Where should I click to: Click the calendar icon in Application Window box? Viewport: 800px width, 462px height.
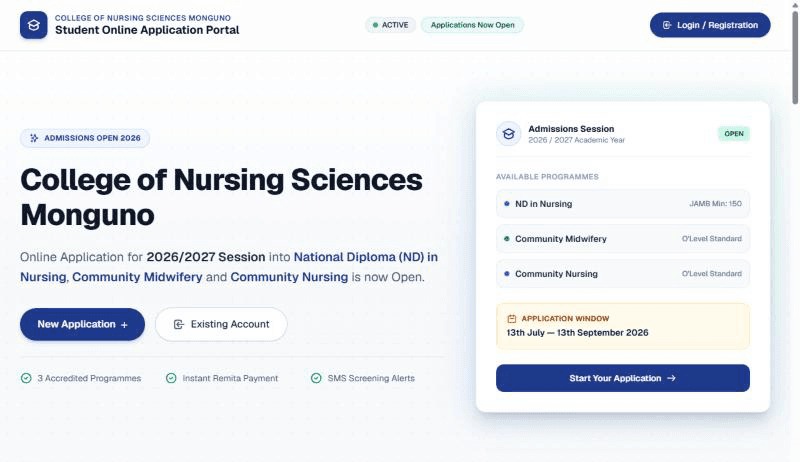(x=512, y=319)
